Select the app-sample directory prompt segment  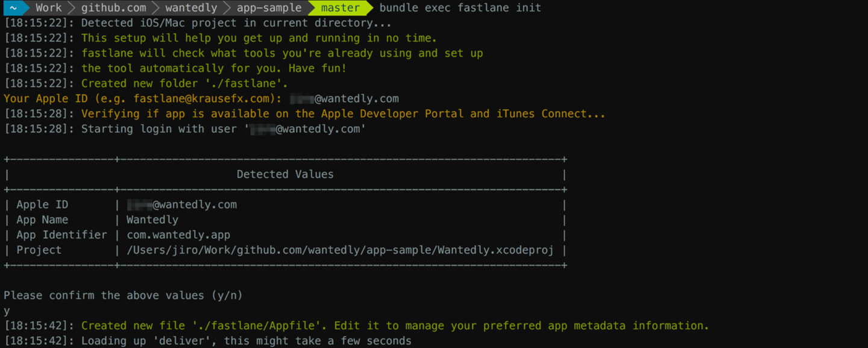tap(269, 8)
